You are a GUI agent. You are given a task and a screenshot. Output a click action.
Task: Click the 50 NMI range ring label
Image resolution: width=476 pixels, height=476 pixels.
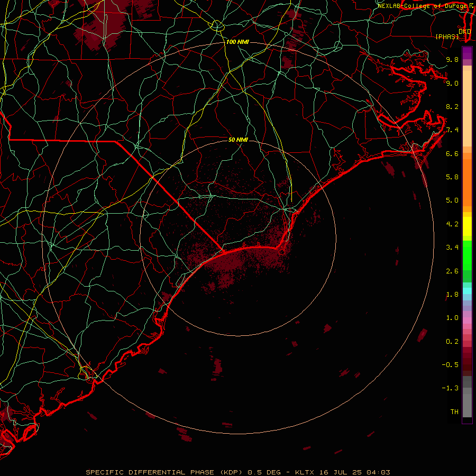[x=238, y=140]
